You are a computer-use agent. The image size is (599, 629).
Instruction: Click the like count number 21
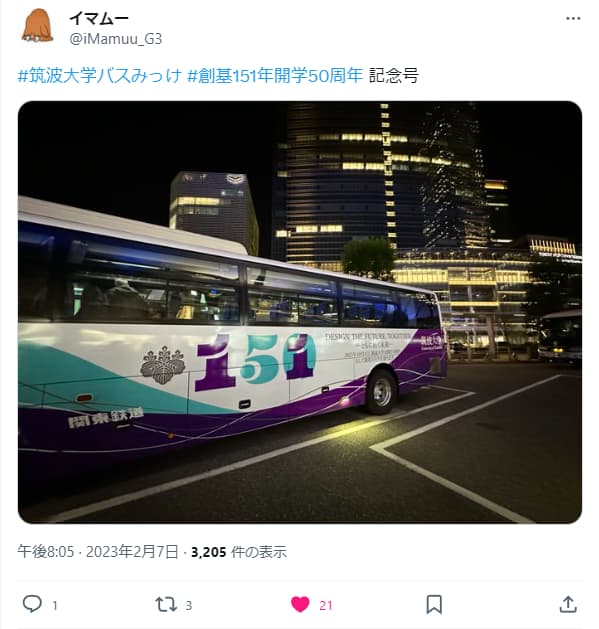click(326, 605)
